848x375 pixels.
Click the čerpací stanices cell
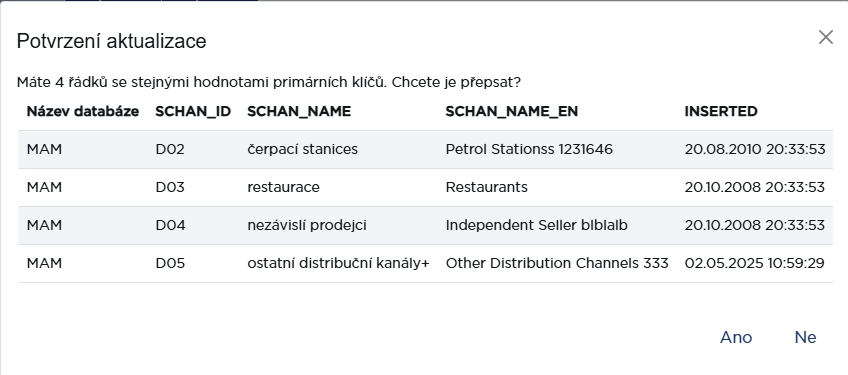coord(302,149)
